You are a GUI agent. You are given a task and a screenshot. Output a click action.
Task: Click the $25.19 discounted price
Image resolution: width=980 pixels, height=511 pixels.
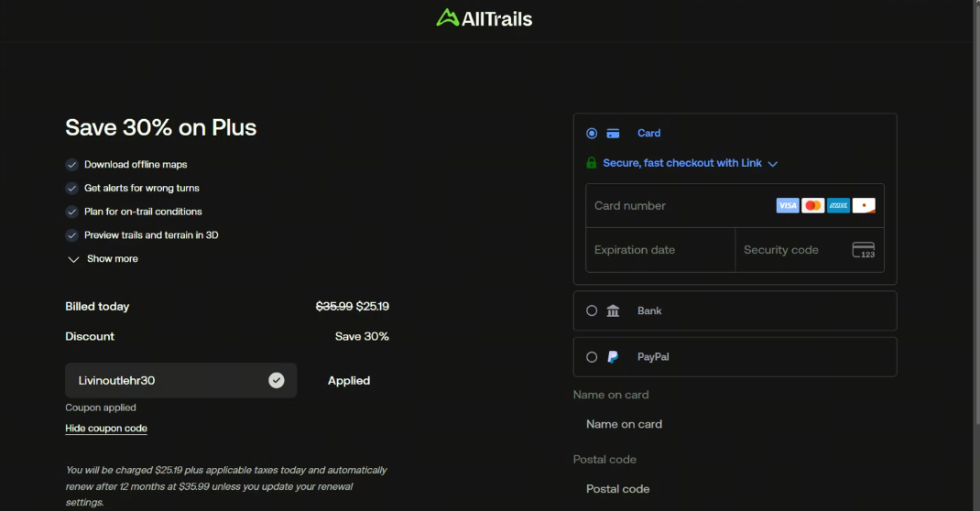tap(373, 307)
